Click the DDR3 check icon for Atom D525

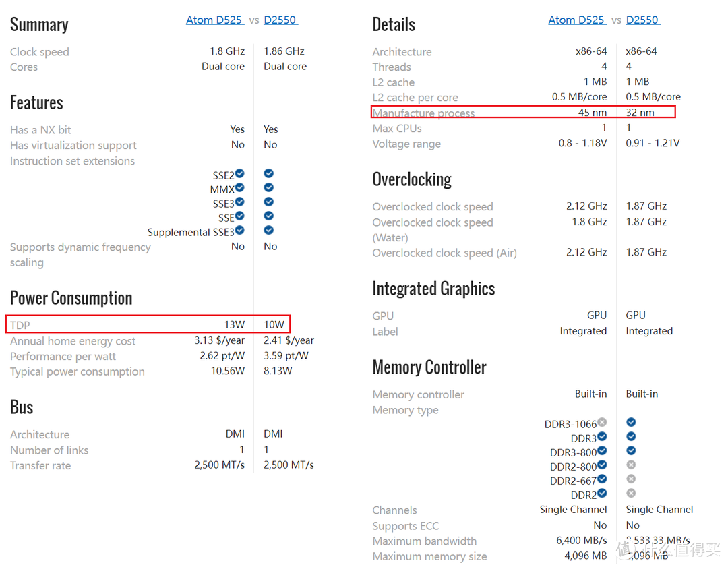[602, 436]
